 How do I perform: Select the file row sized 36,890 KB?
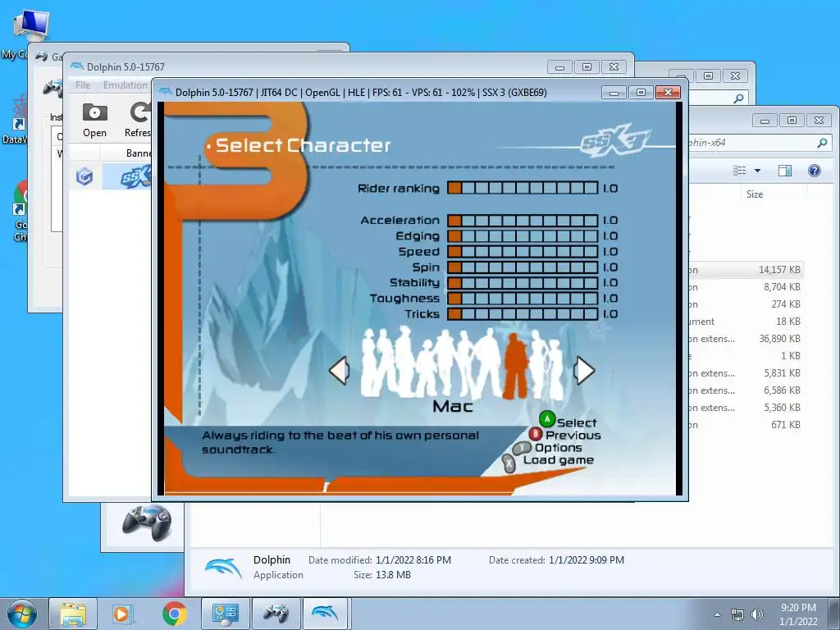tap(746, 339)
